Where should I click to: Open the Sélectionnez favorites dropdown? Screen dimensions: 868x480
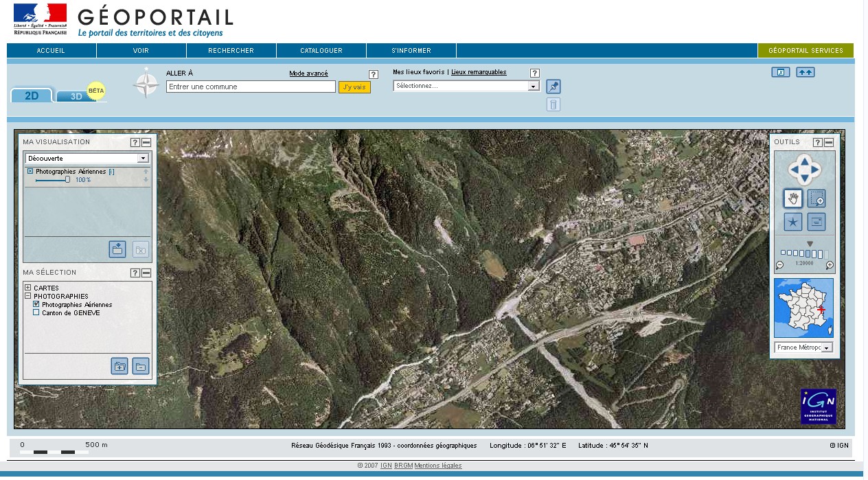tap(466, 86)
